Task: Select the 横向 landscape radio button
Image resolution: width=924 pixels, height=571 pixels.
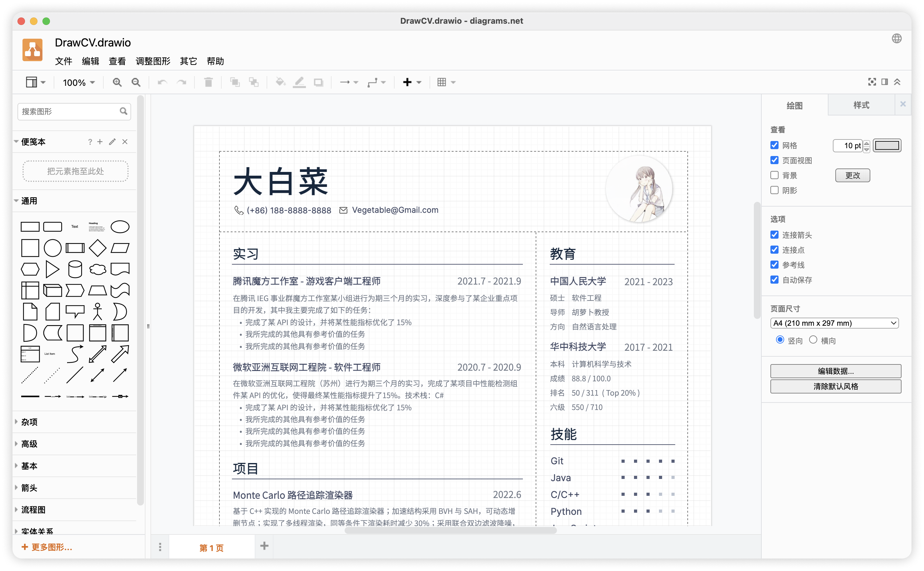Action: 813,340
